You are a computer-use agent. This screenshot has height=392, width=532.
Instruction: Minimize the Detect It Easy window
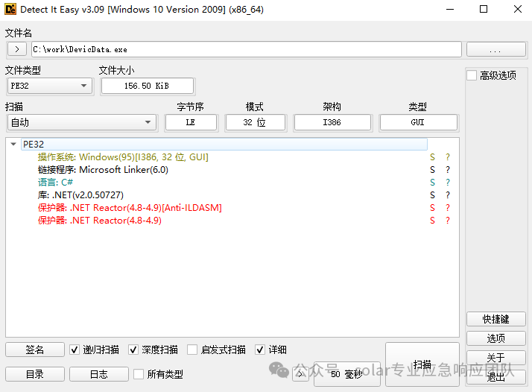tap(450, 9)
